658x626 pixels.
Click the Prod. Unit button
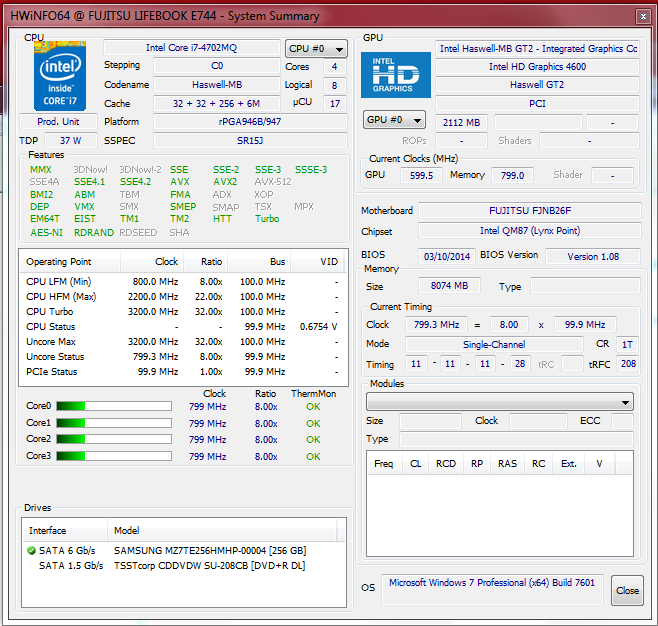point(58,122)
